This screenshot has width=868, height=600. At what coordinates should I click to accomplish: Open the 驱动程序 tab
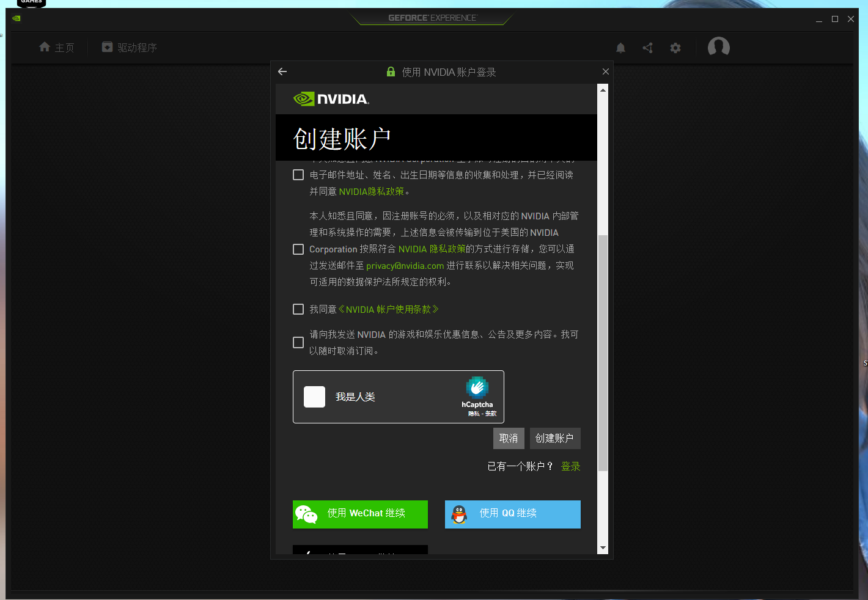(x=129, y=47)
